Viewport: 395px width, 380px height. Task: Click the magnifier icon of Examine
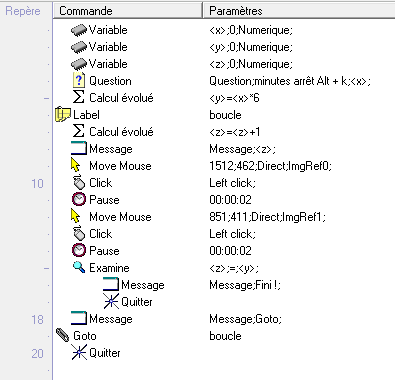79,267
